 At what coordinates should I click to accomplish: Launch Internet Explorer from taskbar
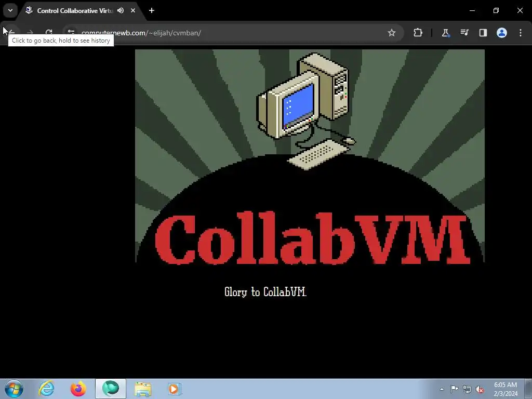[x=46, y=389]
